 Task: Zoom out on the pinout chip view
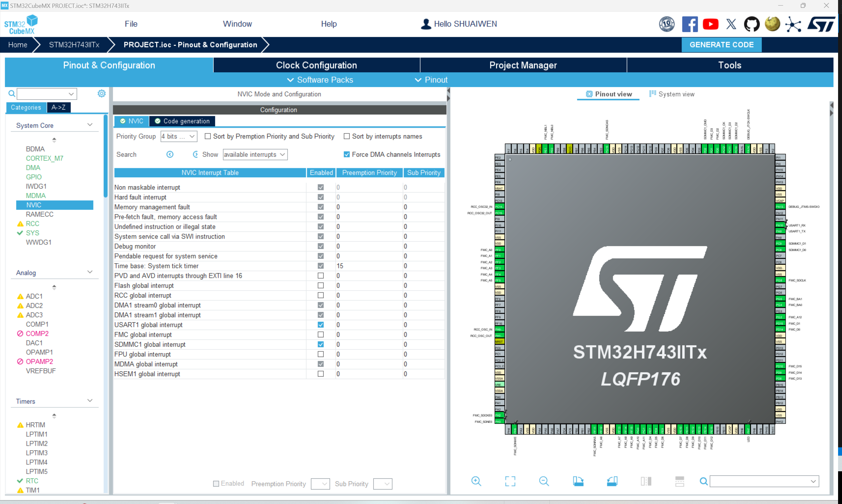[544, 481]
